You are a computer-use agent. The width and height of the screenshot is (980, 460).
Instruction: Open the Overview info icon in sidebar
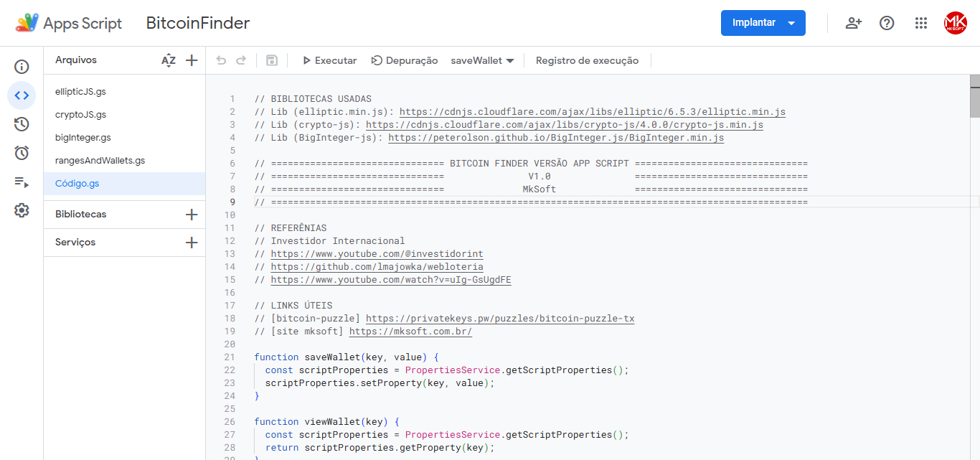(x=22, y=67)
